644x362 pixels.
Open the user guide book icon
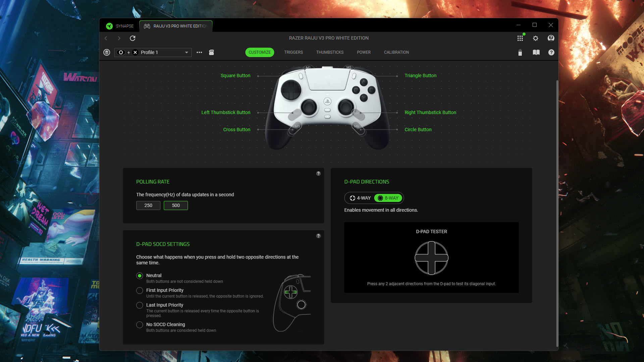[x=536, y=52]
